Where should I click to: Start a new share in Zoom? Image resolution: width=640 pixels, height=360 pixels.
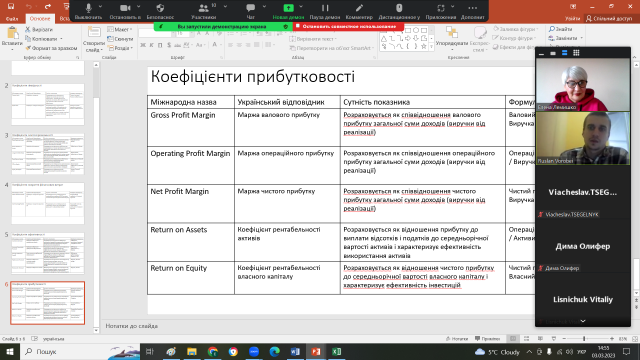click(288, 11)
